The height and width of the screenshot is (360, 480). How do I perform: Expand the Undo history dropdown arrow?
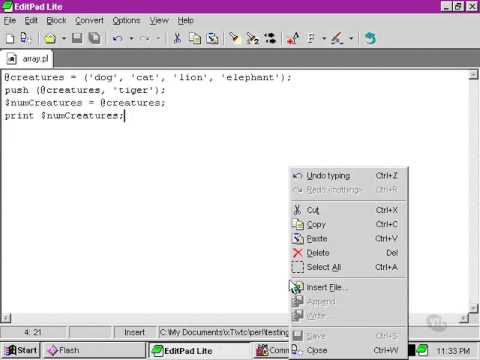tap(131, 39)
